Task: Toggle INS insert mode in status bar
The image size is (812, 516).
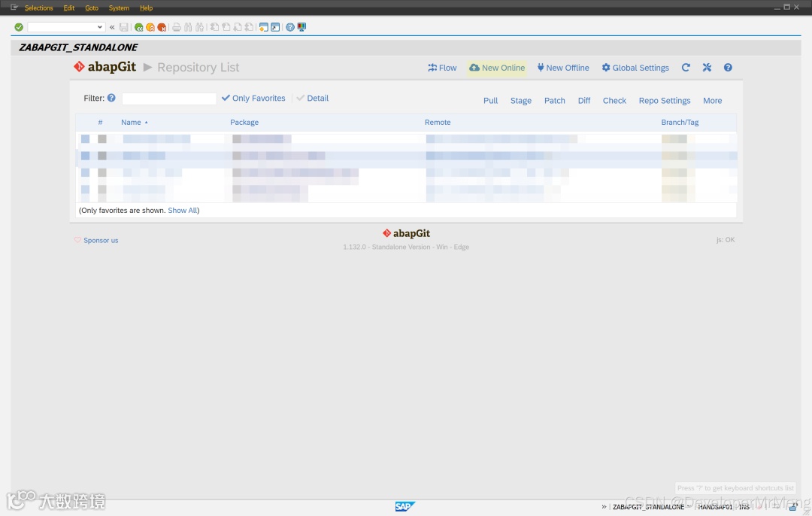Action: [744, 507]
